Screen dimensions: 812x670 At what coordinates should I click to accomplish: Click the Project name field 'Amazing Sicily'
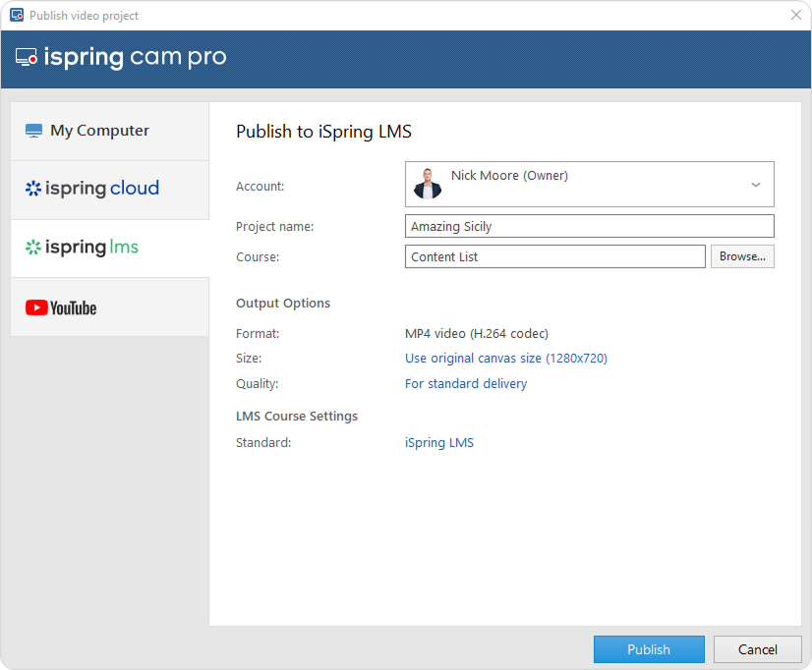[589, 227]
